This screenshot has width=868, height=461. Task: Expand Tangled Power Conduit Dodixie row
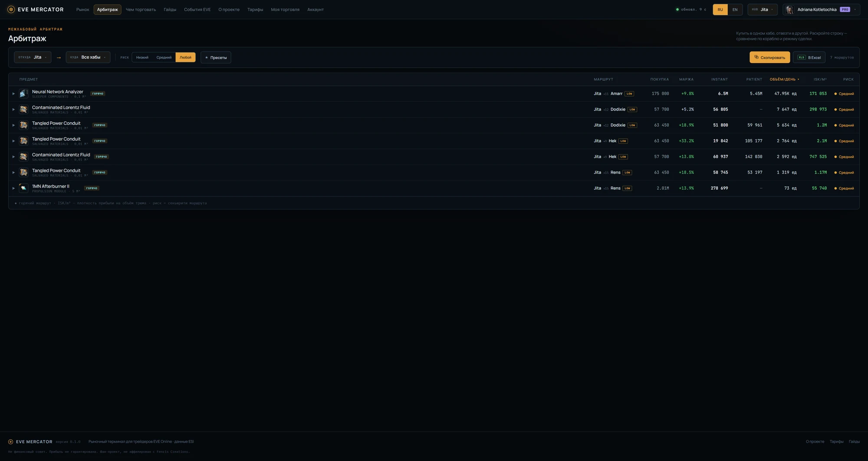click(x=13, y=125)
